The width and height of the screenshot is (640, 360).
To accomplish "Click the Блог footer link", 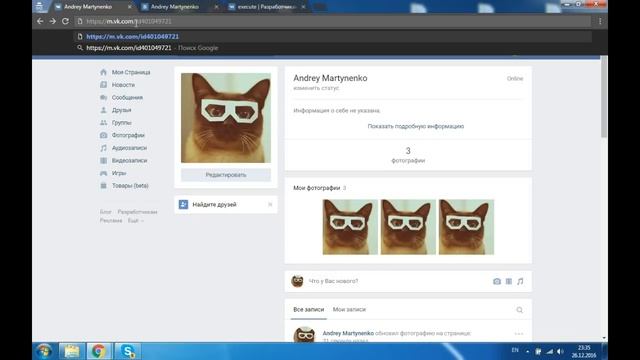I will [x=106, y=212].
